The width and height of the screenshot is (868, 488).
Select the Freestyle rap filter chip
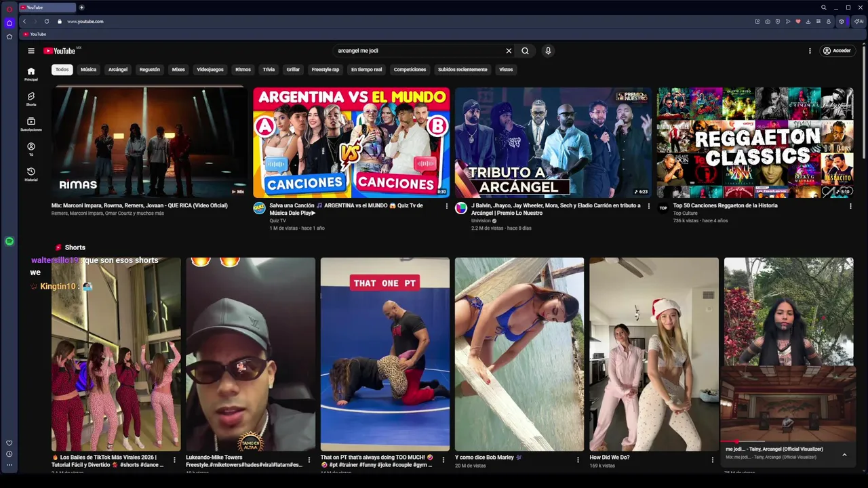(325, 70)
